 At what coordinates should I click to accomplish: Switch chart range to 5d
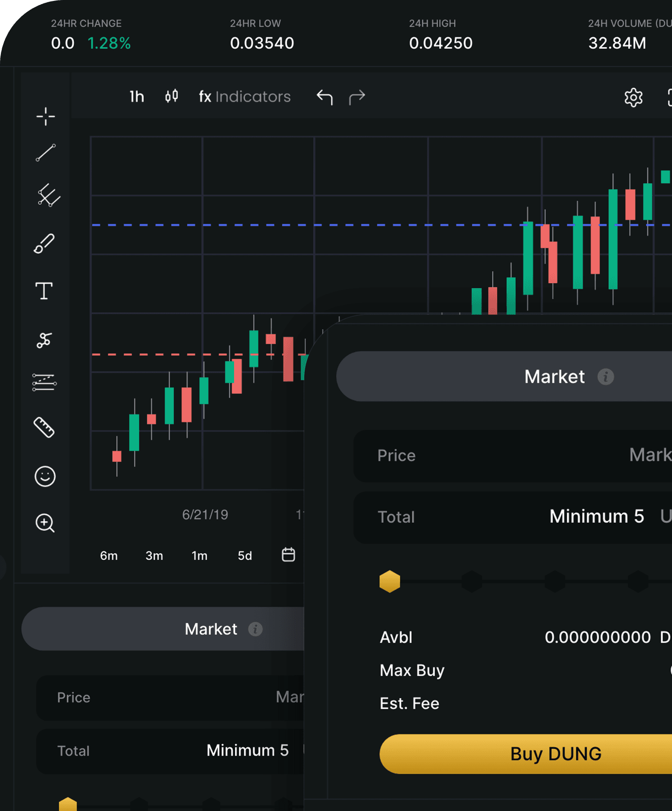click(x=244, y=556)
